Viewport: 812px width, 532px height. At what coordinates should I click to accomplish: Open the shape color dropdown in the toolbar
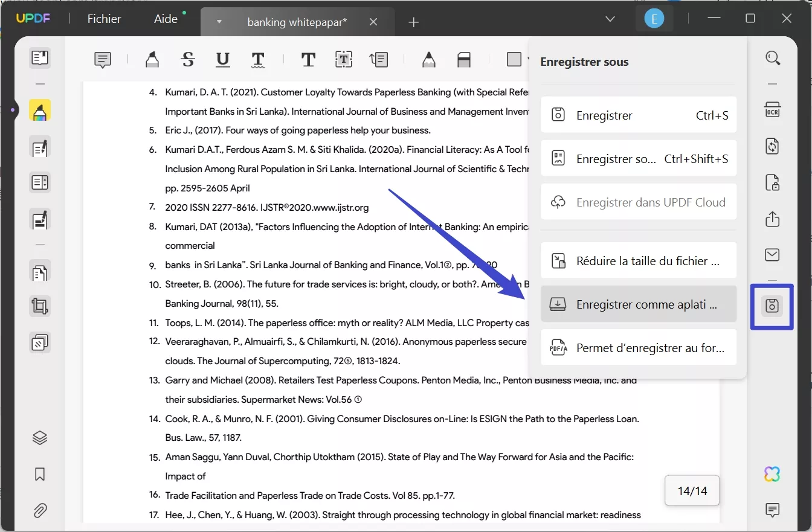(528, 59)
